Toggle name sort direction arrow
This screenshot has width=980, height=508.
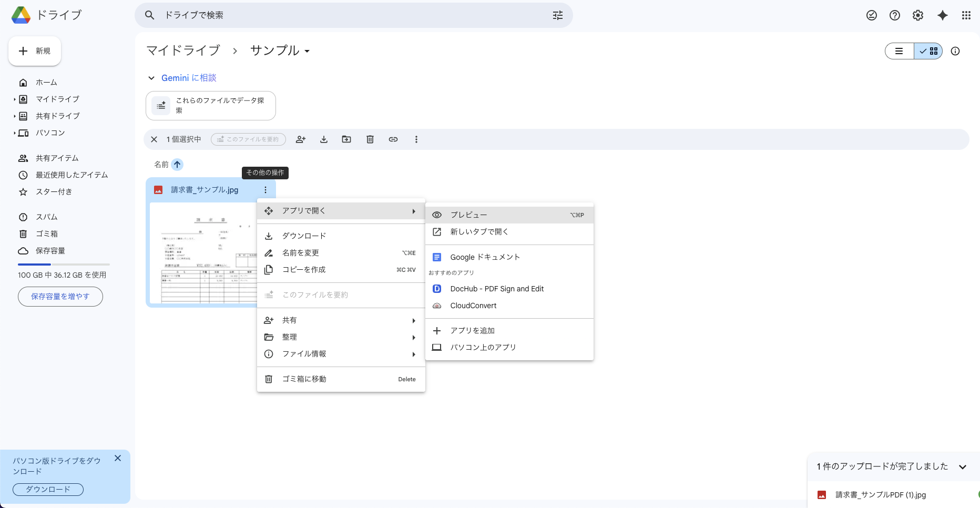tap(177, 165)
